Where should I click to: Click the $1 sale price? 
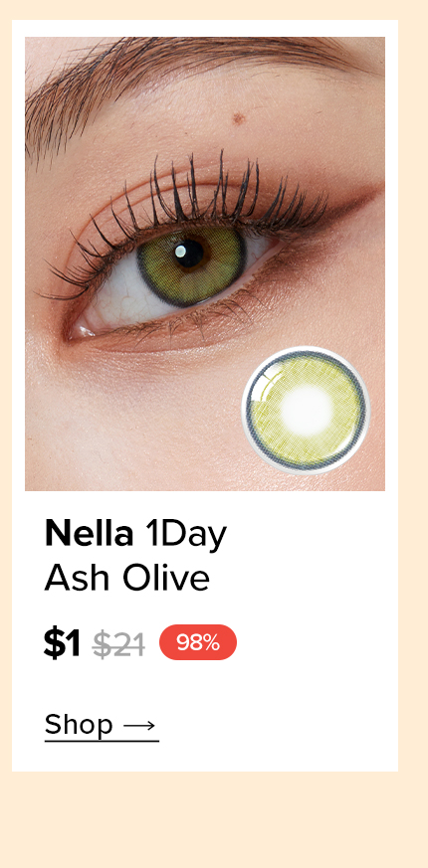point(62,644)
